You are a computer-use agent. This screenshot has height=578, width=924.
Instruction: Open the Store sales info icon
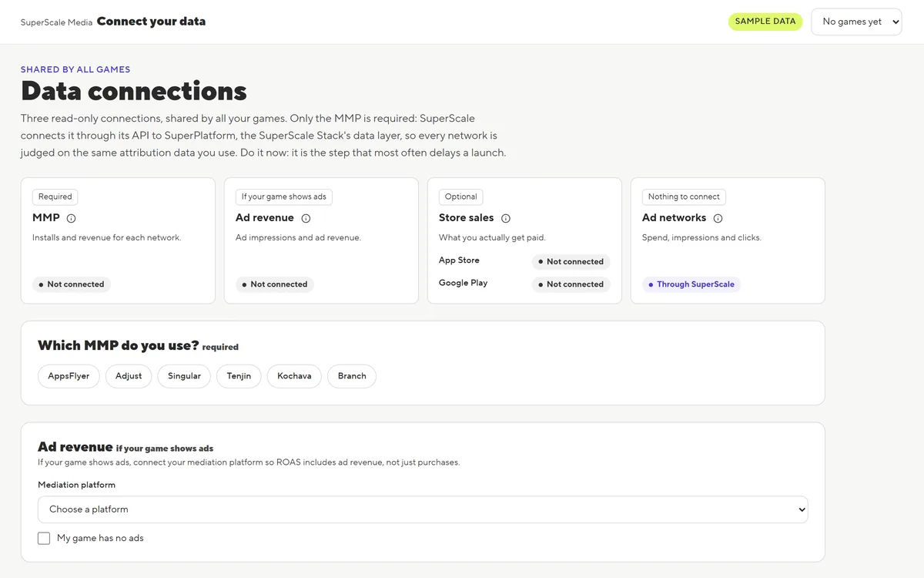click(x=506, y=218)
